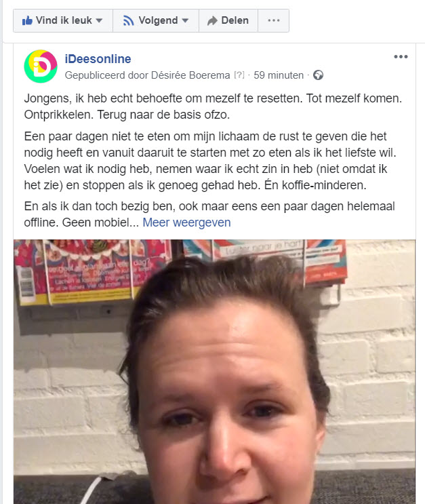This screenshot has height=504, width=425.
Task: Click the post text starting with Jongens
Action: pyautogui.click(x=213, y=106)
